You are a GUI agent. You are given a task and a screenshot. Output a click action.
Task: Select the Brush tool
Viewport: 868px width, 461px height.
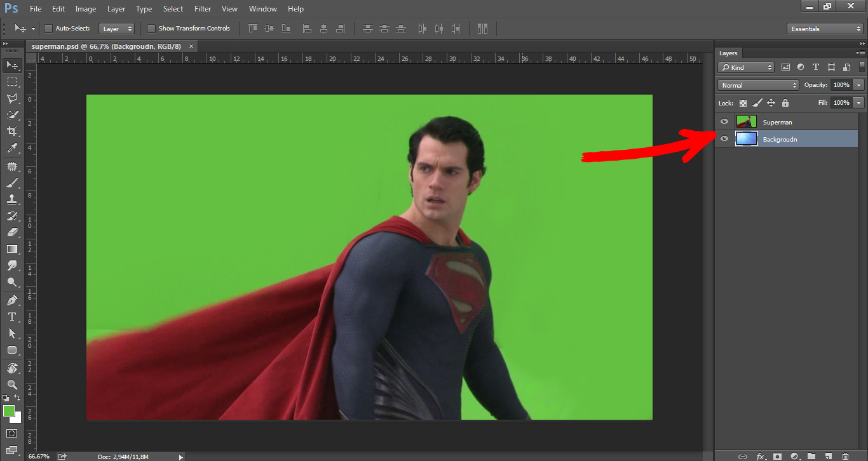[x=12, y=183]
